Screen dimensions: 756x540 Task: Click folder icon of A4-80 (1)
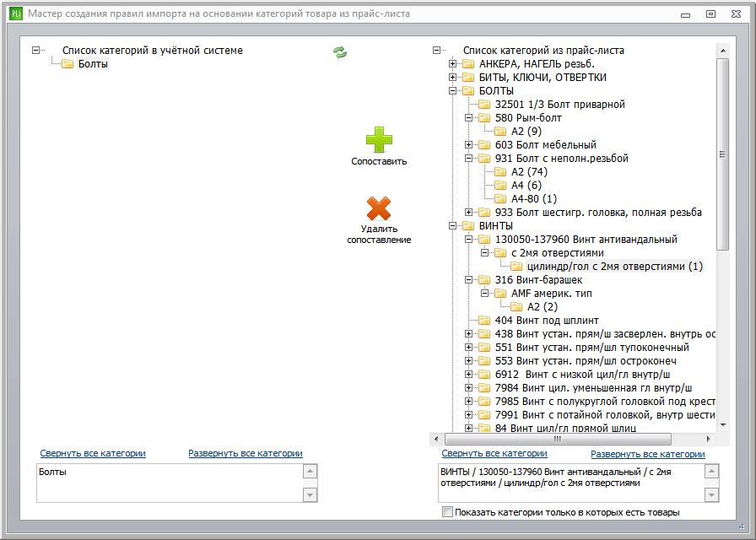(500, 198)
